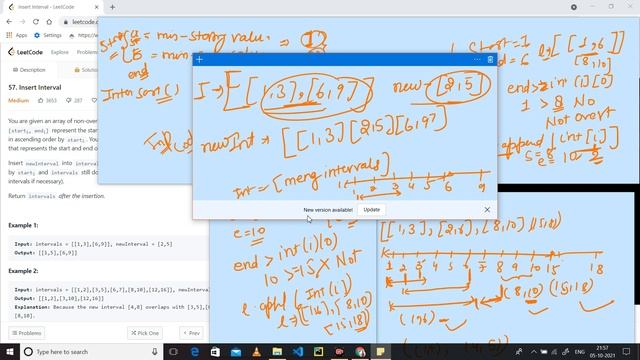Viewport: 640px width, 360px height.
Task: Click the LeetCode logo
Action: tap(25, 52)
